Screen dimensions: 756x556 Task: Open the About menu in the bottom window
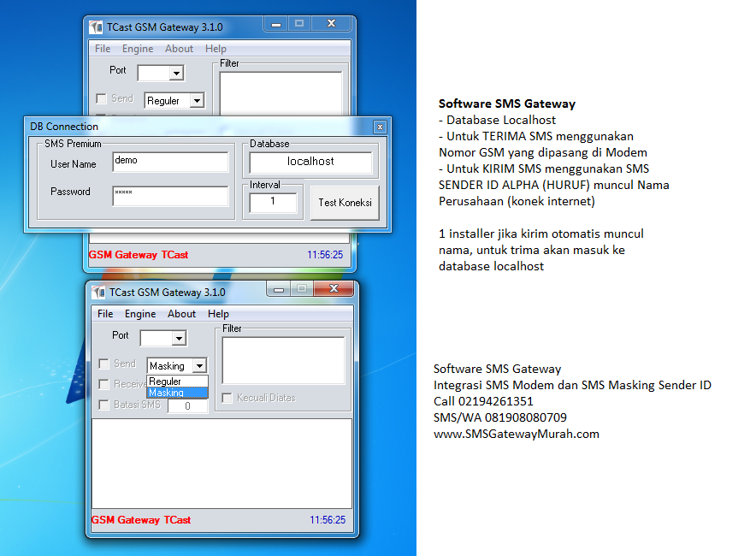182,314
